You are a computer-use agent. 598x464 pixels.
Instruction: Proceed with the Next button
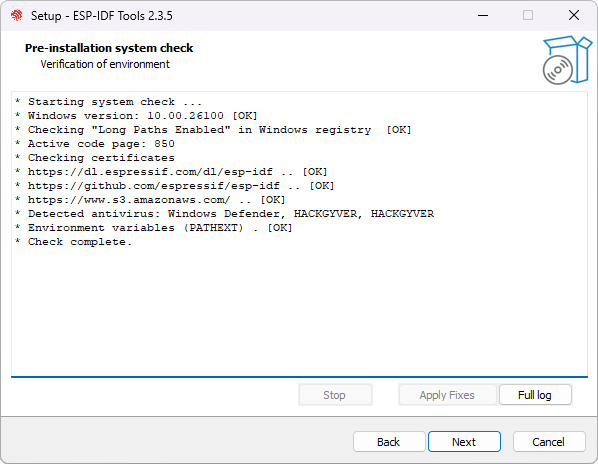(x=464, y=442)
